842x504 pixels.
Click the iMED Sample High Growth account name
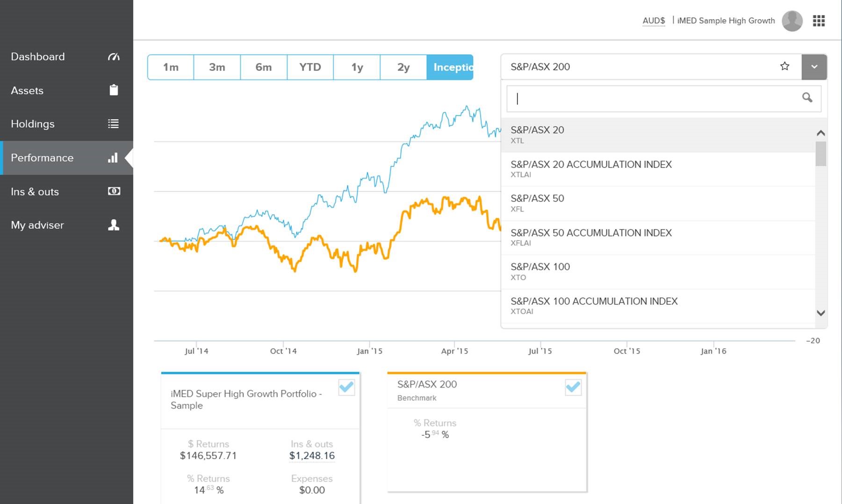click(726, 21)
